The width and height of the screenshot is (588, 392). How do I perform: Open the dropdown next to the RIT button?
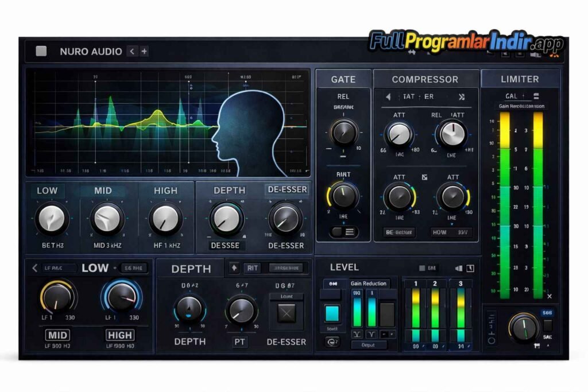tap(285, 267)
